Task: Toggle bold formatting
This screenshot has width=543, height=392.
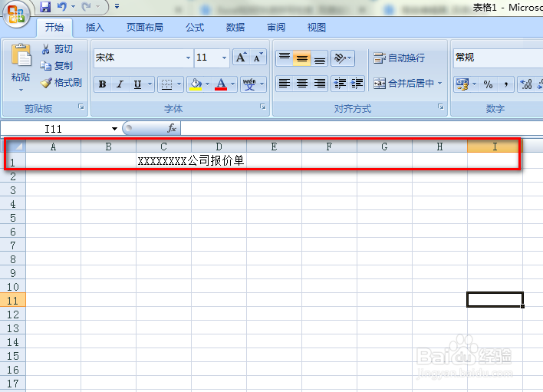Action: (x=102, y=84)
